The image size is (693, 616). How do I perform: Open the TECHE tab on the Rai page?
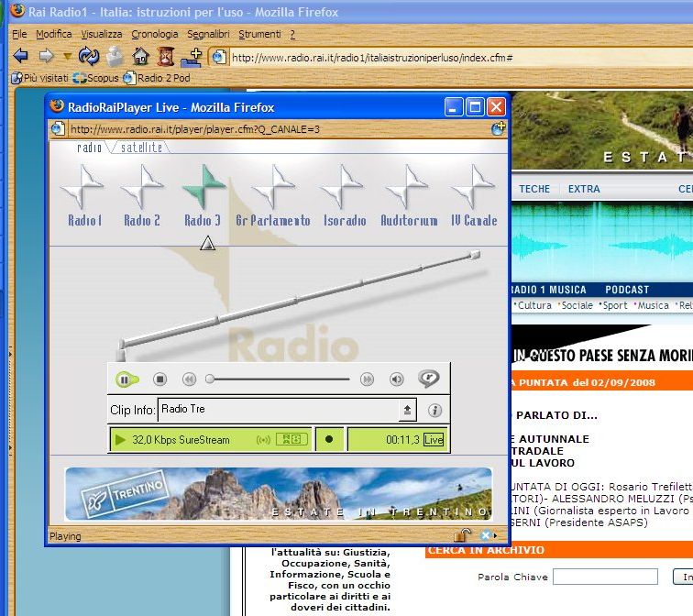pyautogui.click(x=534, y=189)
